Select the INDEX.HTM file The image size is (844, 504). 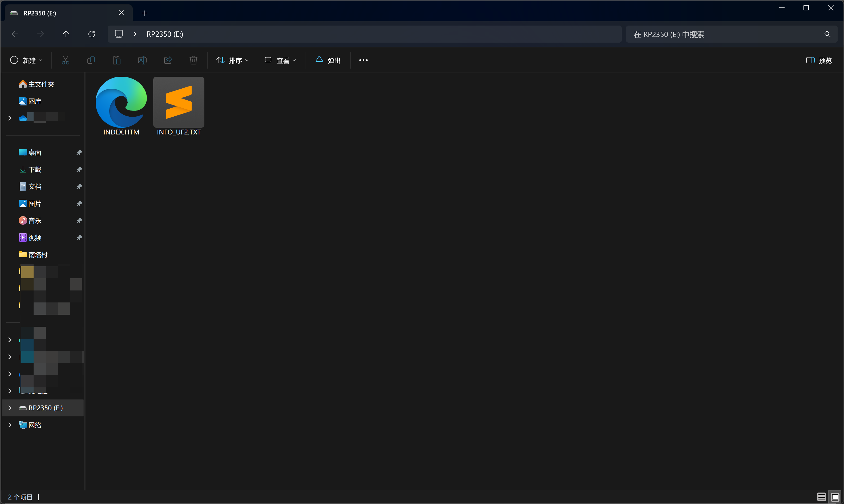(x=121, y=106)
